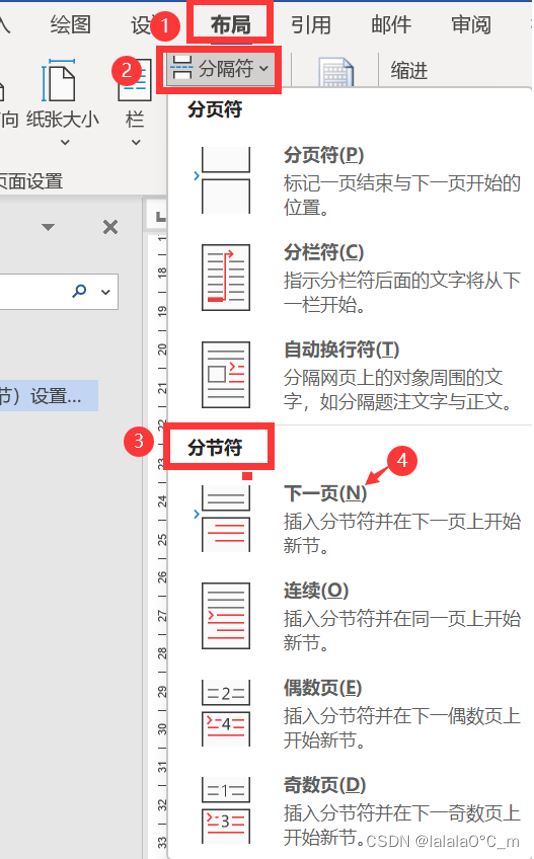Click the tab selector at ruler corner
Image resolution: width=534 pixels, height=859 pixels.
(159, 216)
